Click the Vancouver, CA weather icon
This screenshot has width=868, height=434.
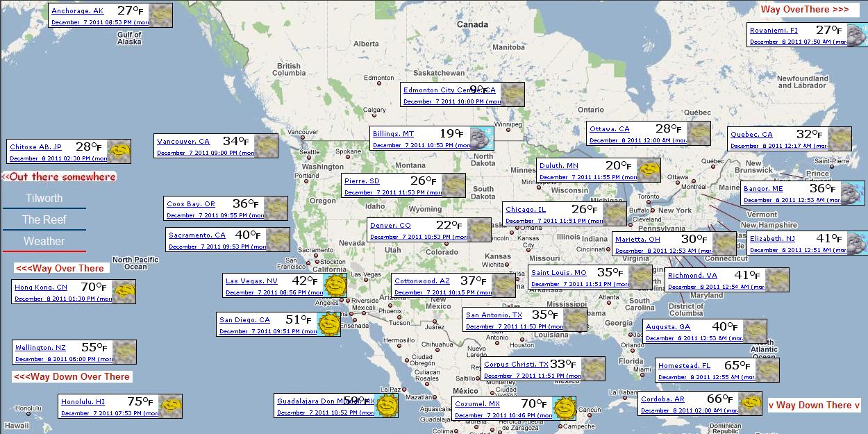point(266,146)
